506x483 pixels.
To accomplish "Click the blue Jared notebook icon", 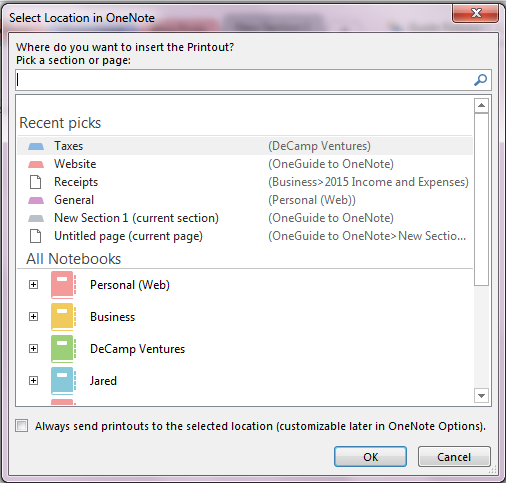I will 63,381.
